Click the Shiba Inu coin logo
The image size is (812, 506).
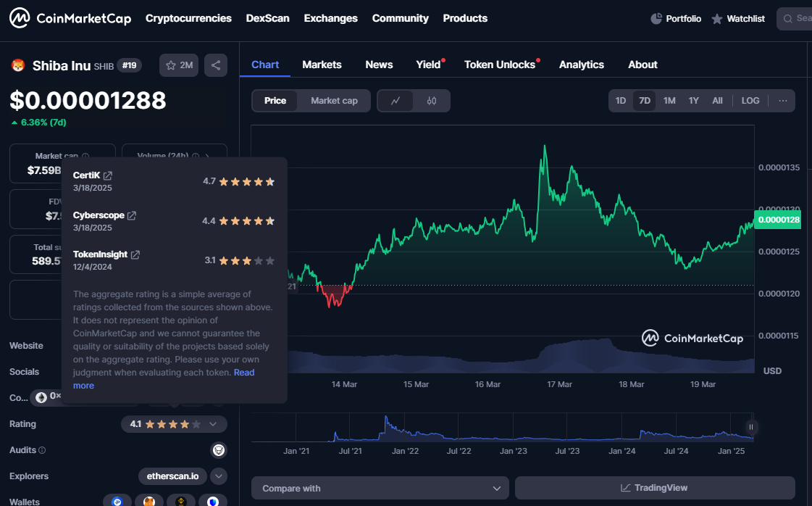pyautogui.click(x=18, y=65)
